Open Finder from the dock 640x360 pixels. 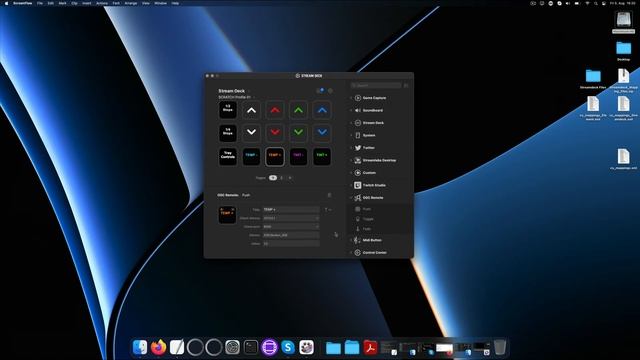coord(140,347)
